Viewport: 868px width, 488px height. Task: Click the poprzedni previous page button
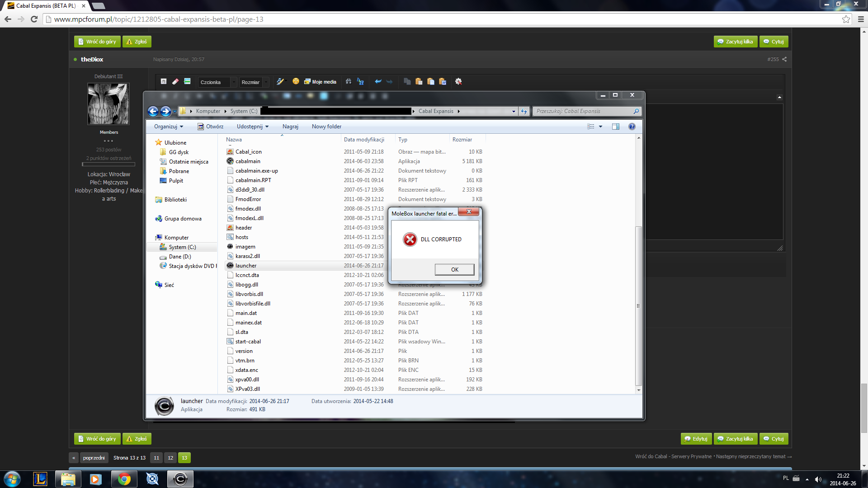coord(94,458)
